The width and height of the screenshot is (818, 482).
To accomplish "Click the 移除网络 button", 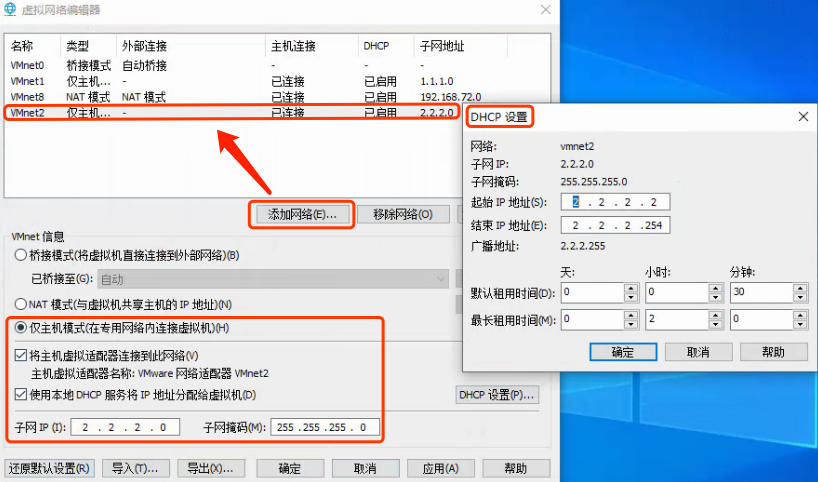I will point(402,214).
